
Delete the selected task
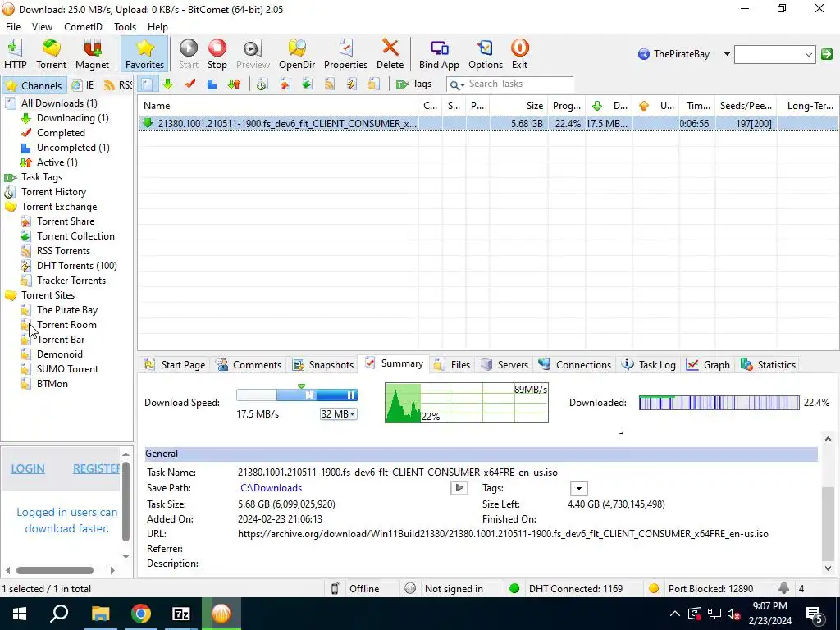click(390, 54)
